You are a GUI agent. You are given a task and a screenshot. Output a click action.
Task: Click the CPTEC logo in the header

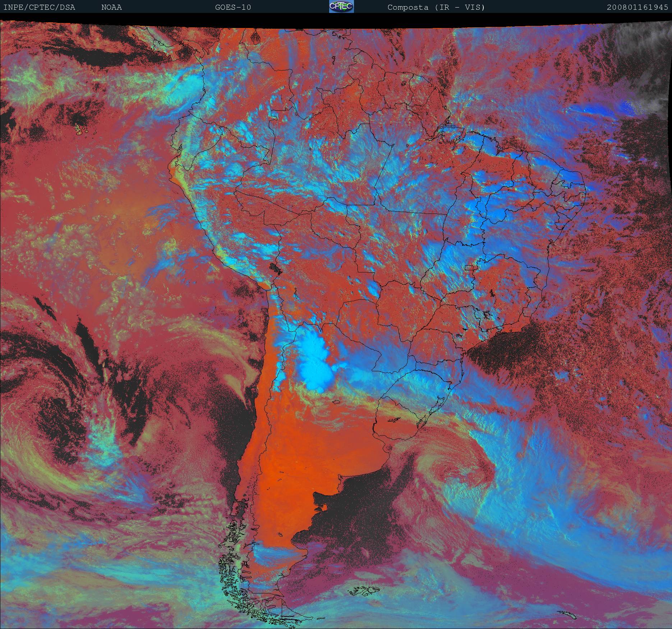(341, 6)
